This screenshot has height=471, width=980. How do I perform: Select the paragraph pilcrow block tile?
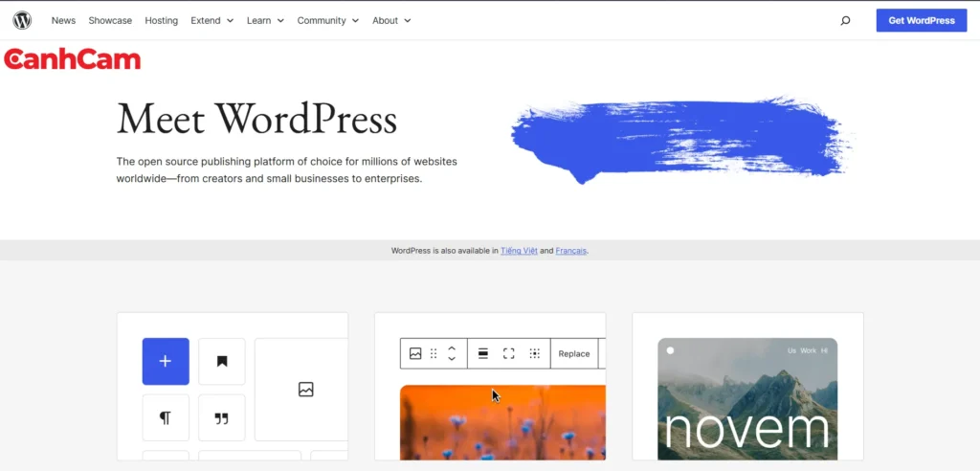click(x=166, y=417)
